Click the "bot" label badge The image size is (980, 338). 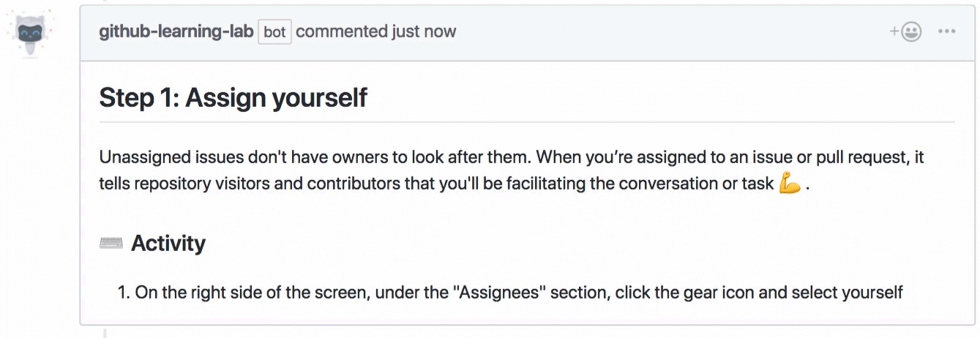coord(274,32)
